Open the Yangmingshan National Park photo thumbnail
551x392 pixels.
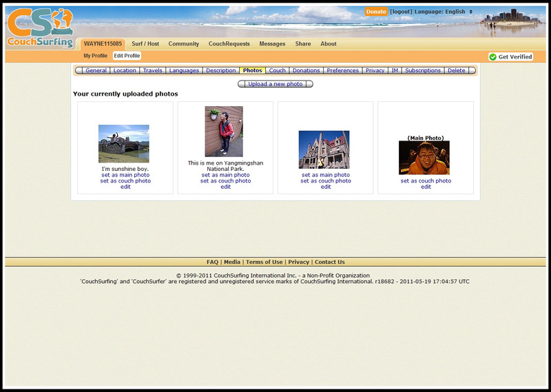pyautogui.click(x=224, y=132)
